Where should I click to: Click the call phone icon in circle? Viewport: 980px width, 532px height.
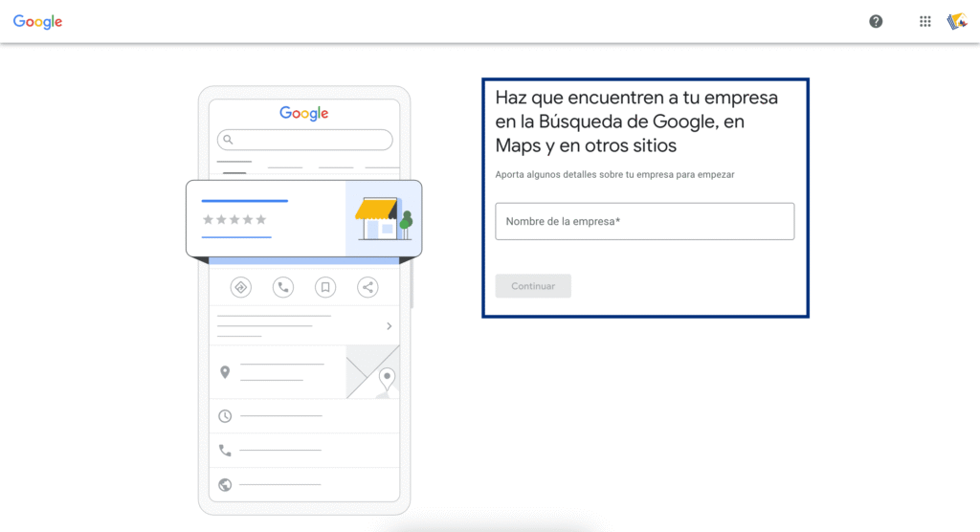[x=283, y=287]
